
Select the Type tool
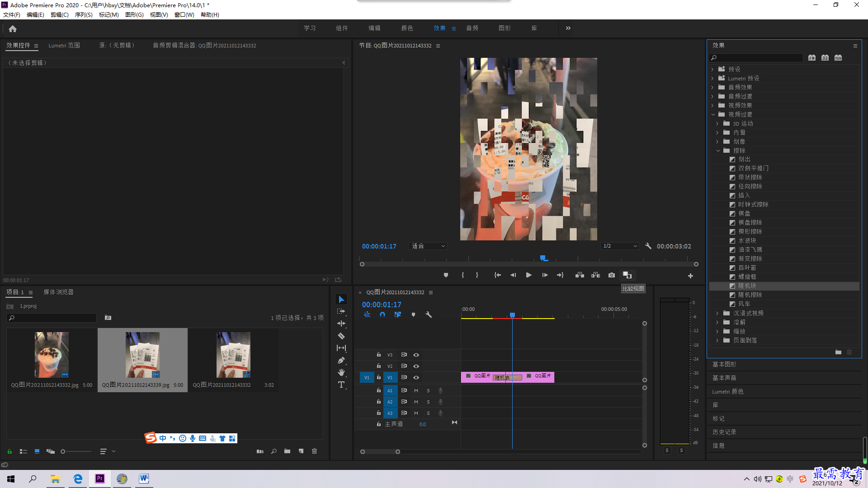(341, 385)
